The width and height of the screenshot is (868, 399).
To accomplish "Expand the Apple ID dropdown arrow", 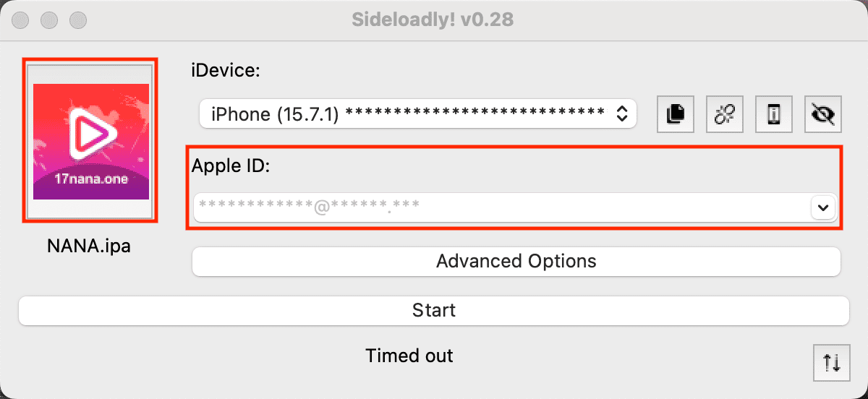I will click(x=822, y=208).
